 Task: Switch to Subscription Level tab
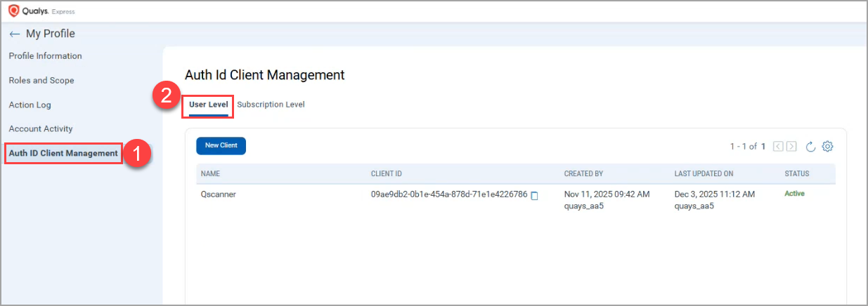click(271, 105)
